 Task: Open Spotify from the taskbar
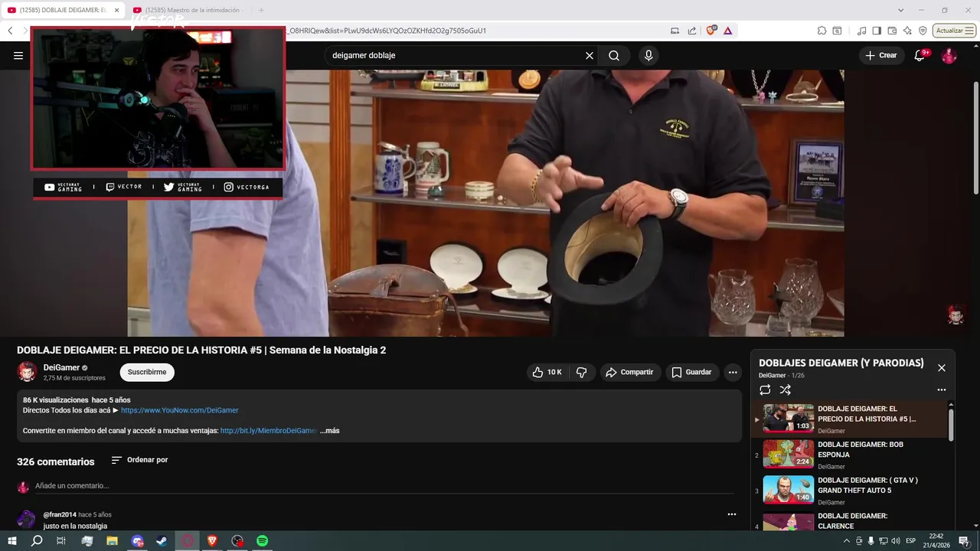(x=263, y=541)
